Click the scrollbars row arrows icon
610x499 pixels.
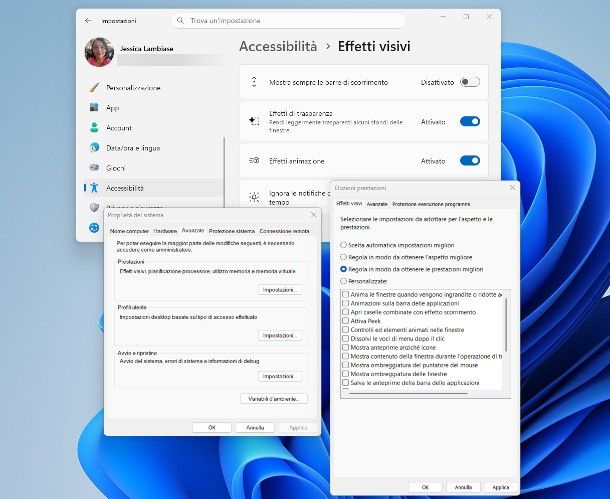(254, 82)
